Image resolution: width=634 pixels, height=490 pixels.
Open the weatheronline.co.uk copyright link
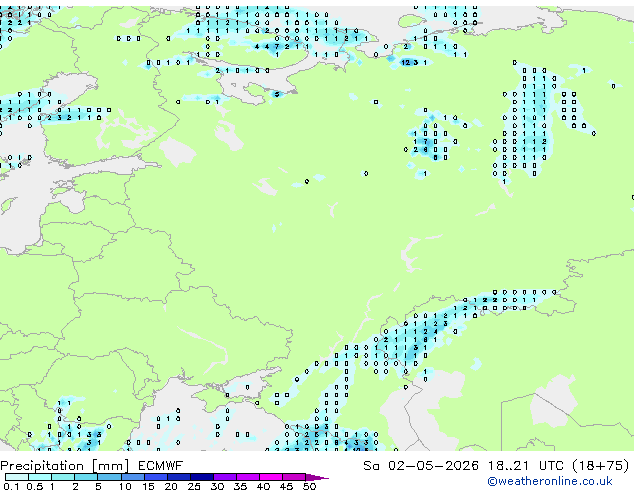point(550,481)
